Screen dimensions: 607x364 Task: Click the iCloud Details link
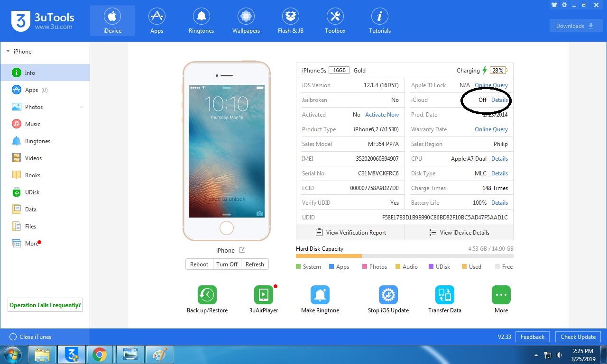(499, 100)
